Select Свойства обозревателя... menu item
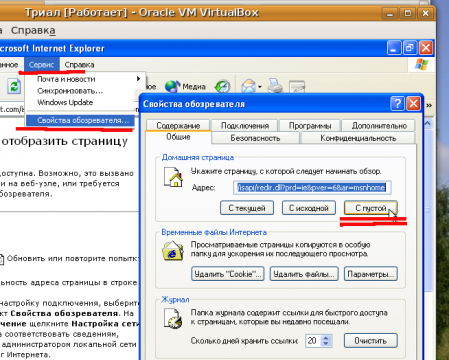The height and width of the screenshot is (360, 449). click(80, 120)
